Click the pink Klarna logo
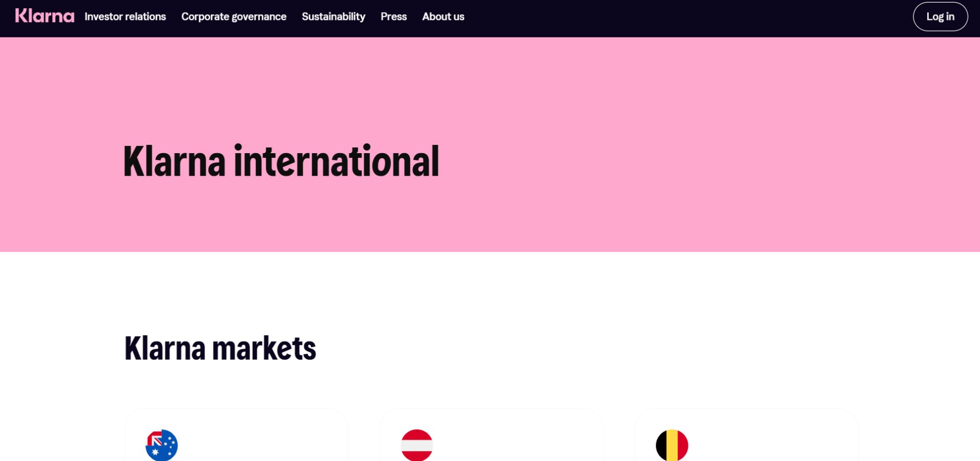980x461 pixels. tap(45, 16)
